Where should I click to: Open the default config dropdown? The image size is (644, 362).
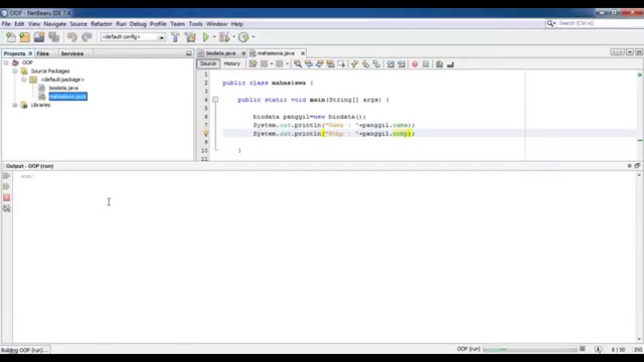(x=162, y=37)
